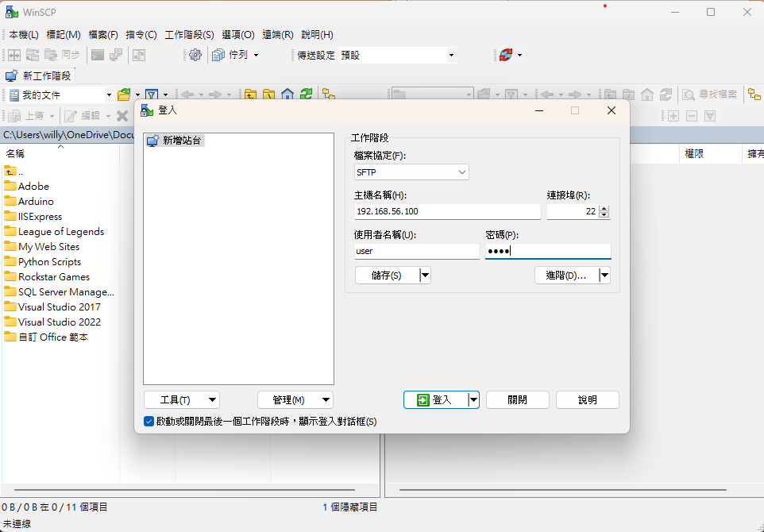Click the 進階(D)... advanced button

pos(567,276)
